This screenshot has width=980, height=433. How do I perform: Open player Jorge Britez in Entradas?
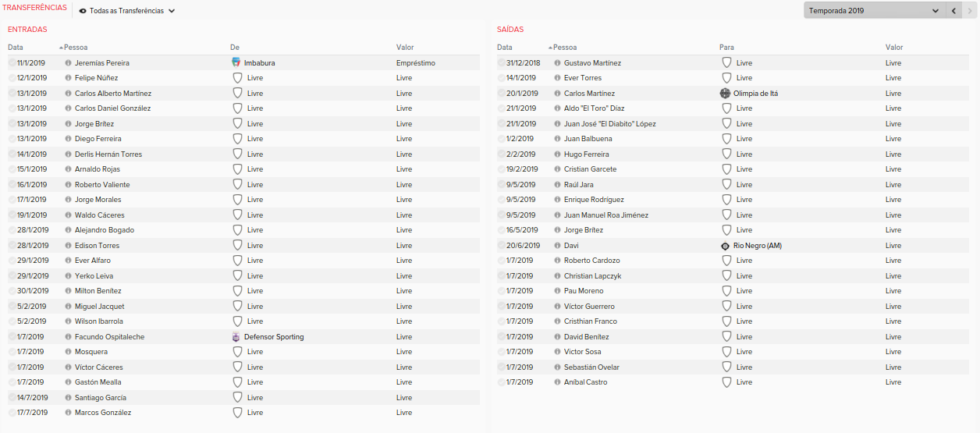pyautogui.click(x=94, y=124)
